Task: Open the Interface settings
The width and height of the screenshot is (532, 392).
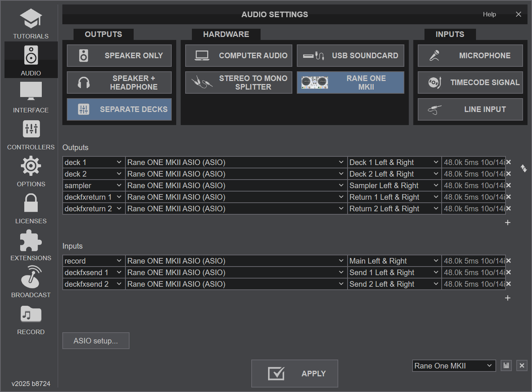Action: click(x=31, y=97)
